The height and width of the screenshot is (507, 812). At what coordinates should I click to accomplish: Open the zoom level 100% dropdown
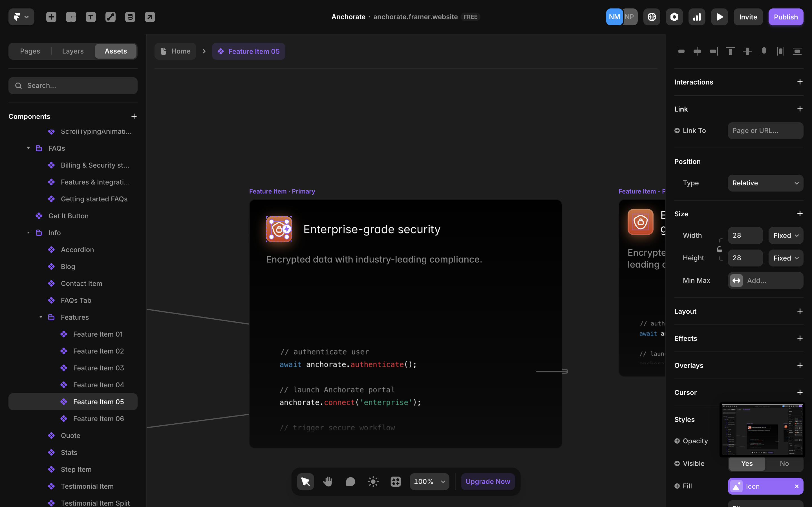(x=429, y=482)
